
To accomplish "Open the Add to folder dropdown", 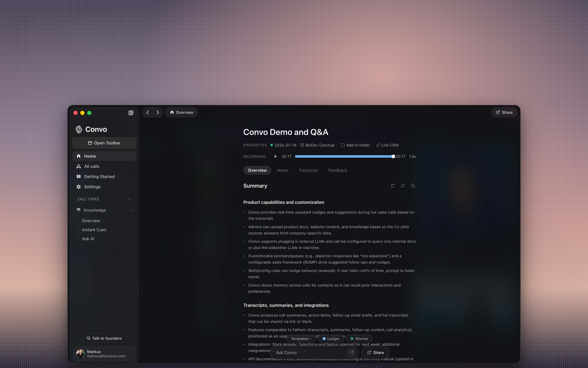I will (x=356, y=145).
